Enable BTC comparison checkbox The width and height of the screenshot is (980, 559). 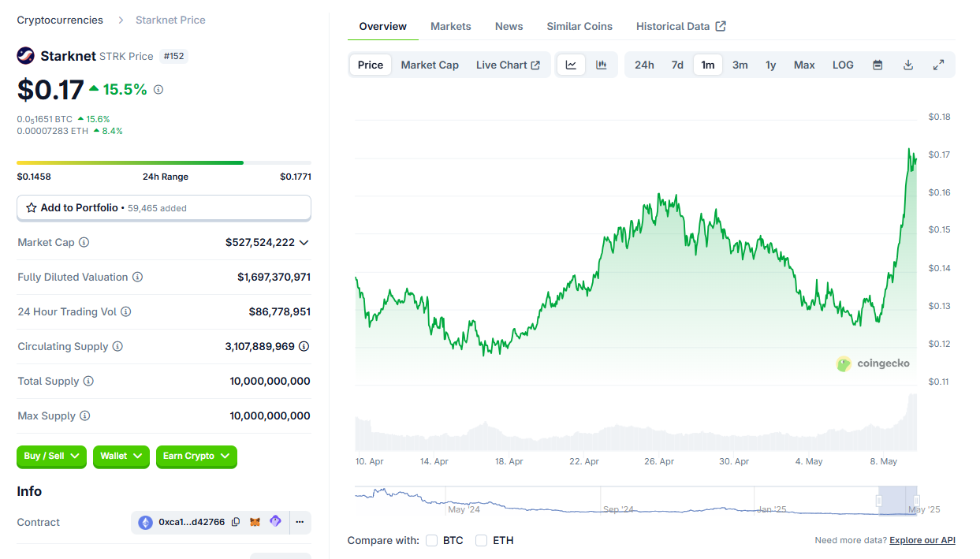click(431, 540)
